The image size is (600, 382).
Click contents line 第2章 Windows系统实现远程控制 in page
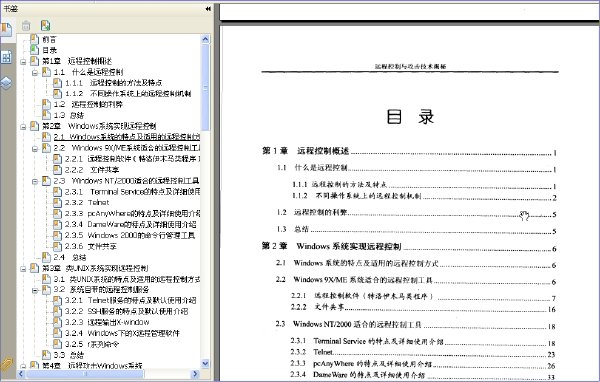tap(409, 246)
